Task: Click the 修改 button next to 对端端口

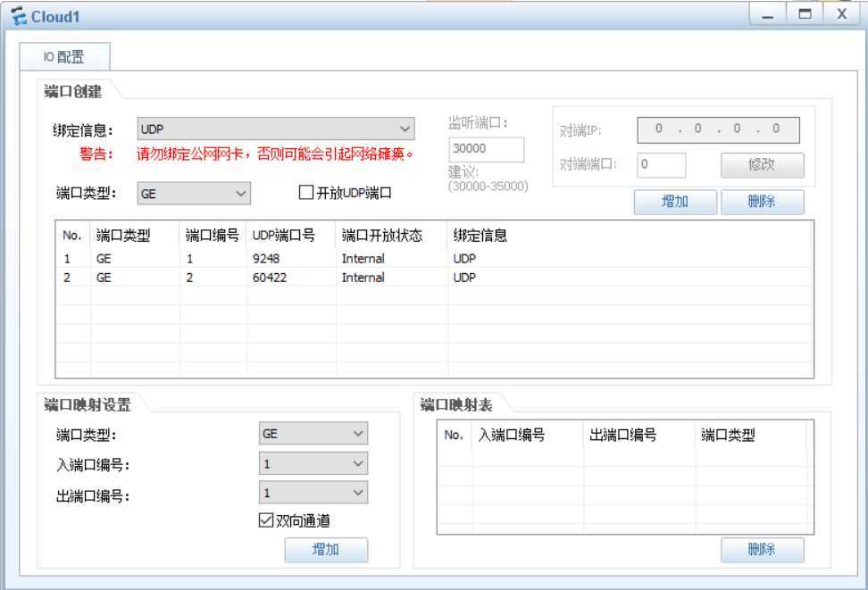Action: pos(764,165)
